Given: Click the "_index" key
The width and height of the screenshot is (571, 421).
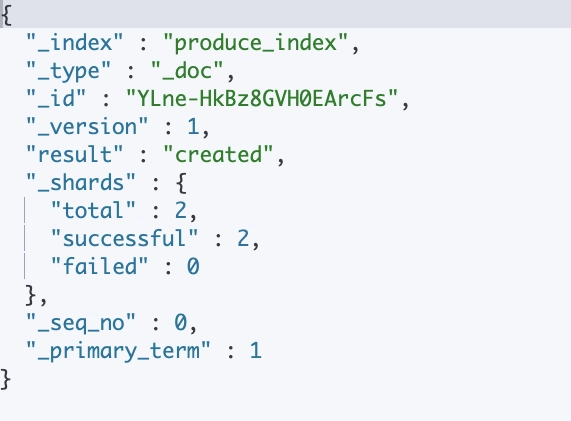Looking at the screenshot, I should click(x=75, y=43).
